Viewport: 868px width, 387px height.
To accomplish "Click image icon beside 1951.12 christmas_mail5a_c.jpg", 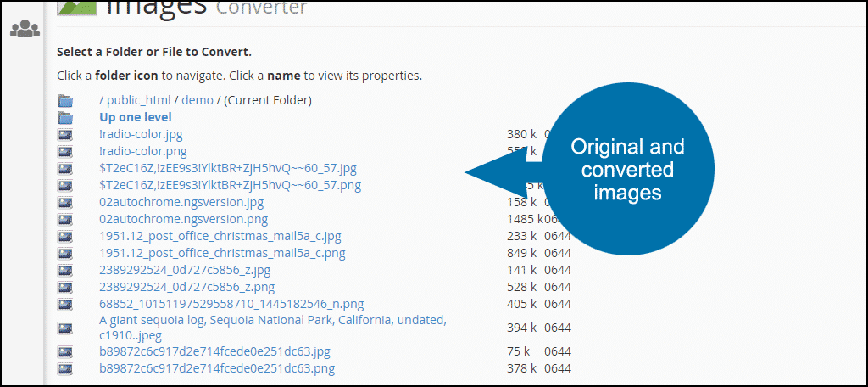I will coord(65,236).
